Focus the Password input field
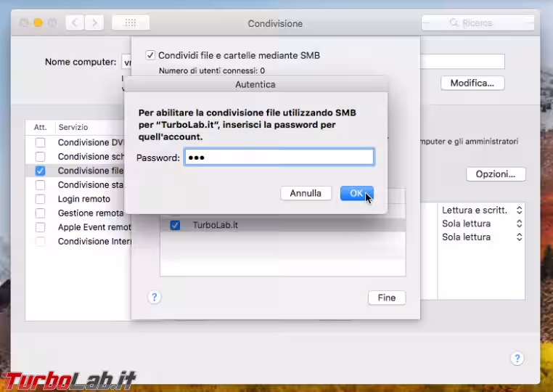553x392 pixels. click(x=279, y=157)
